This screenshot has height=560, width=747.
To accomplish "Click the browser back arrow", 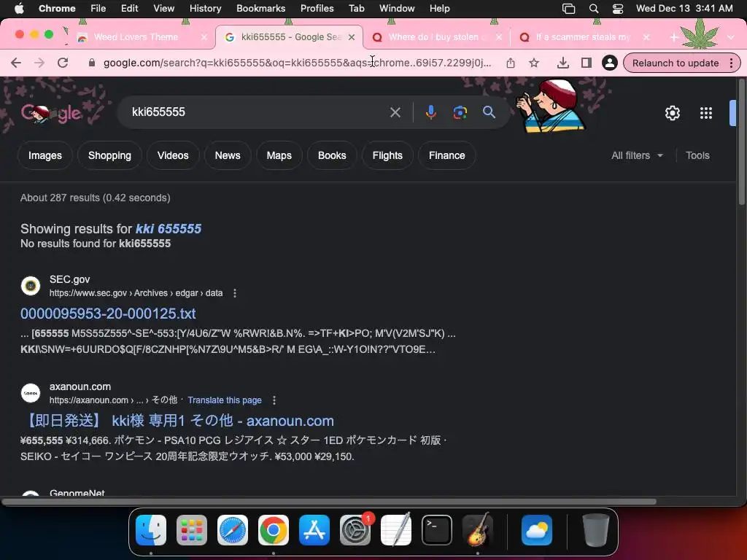I will [x=16, y=63].
